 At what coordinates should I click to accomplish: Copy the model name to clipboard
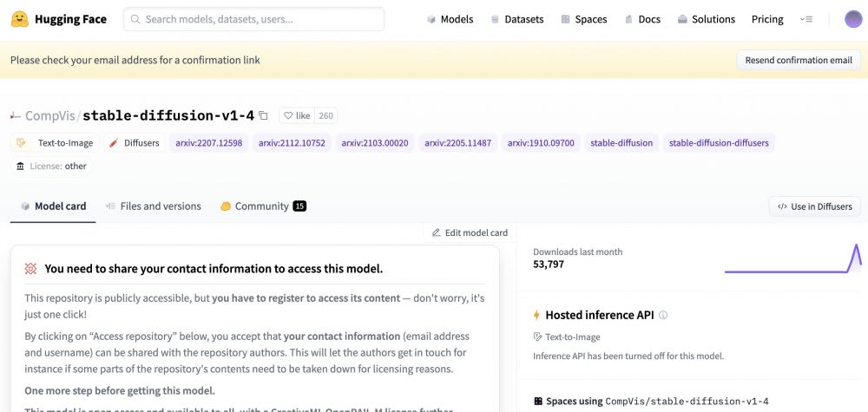[x=264, y=115]
